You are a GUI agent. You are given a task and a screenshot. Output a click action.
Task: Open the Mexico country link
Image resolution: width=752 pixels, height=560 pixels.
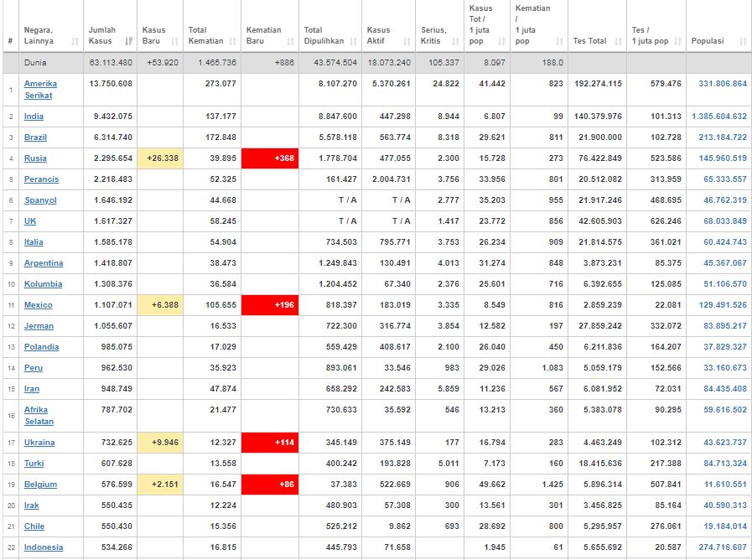click(39, 305)
